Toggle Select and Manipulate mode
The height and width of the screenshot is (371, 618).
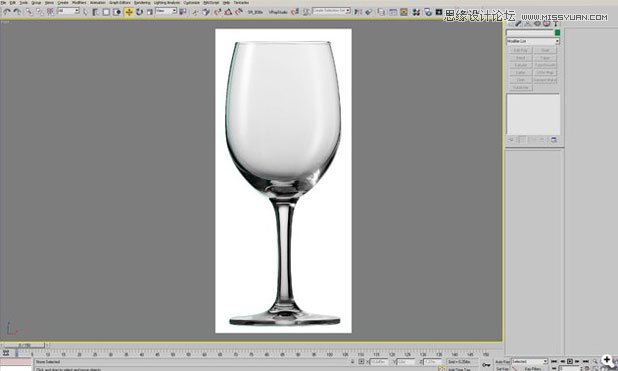click(195, 12)
